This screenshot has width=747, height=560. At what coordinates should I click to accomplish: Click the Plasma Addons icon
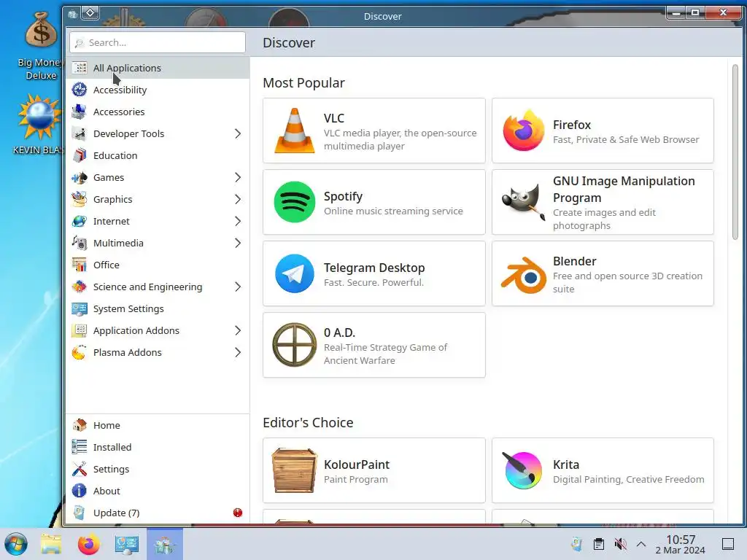coord(79,352)
